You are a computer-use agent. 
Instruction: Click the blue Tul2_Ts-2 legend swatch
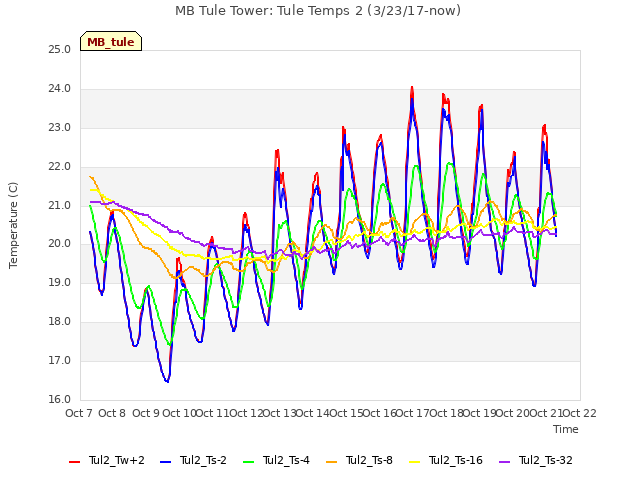click(166, 462)
